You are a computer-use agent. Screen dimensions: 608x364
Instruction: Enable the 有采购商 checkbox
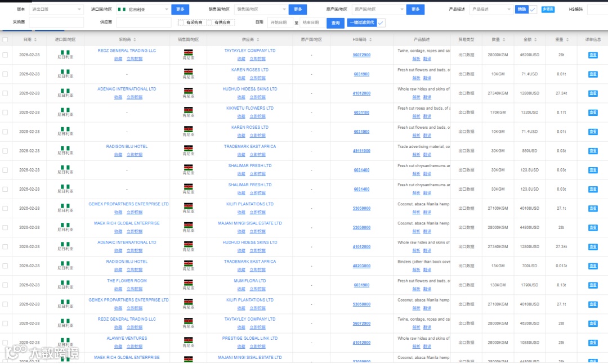pos(181,23)
